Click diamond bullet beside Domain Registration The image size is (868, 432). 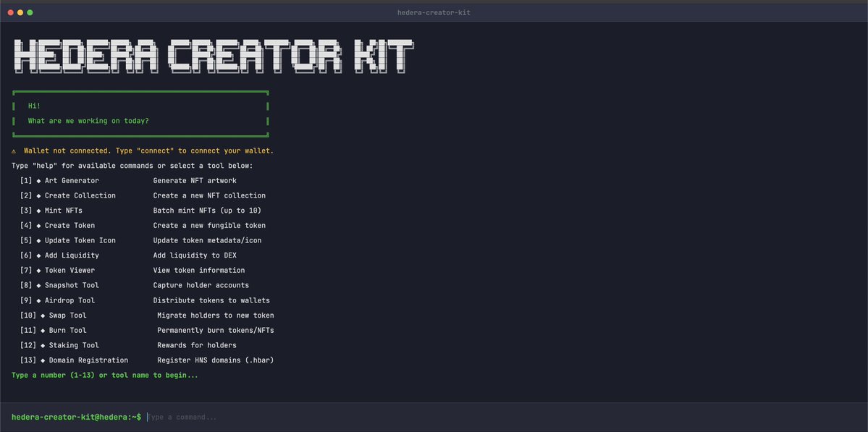[x=43, y=360]
